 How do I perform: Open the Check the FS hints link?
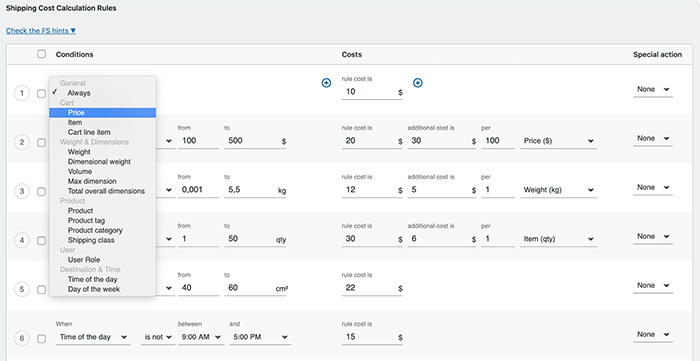(41, 31)
